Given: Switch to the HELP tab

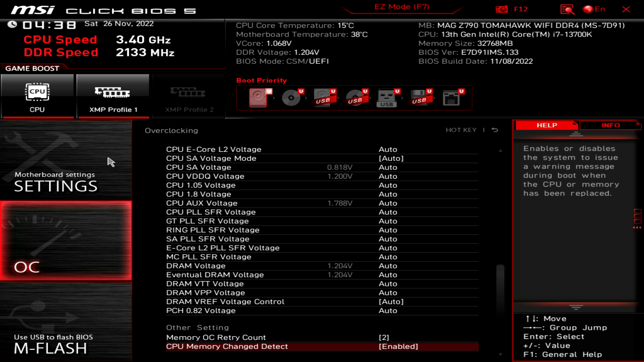Looking at the screenshot, I should point(547,125).
